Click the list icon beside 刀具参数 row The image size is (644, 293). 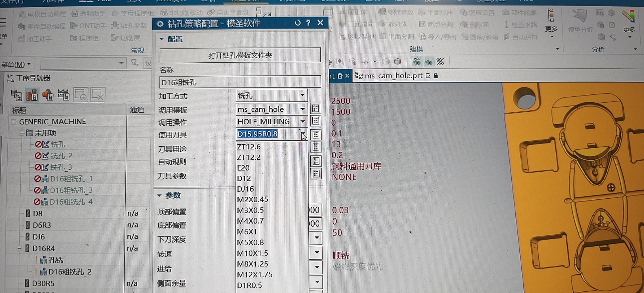[316, 174]
